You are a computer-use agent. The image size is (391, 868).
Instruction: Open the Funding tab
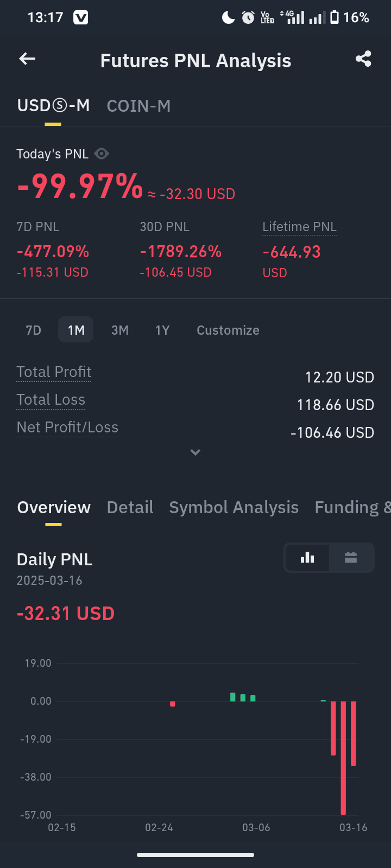tap(352, 507)
